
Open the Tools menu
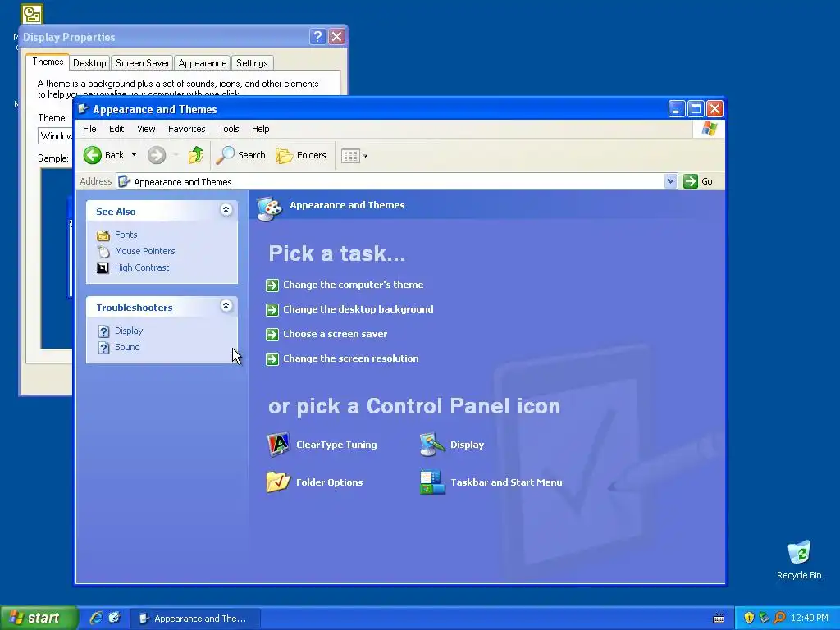[x=228, y=129]
